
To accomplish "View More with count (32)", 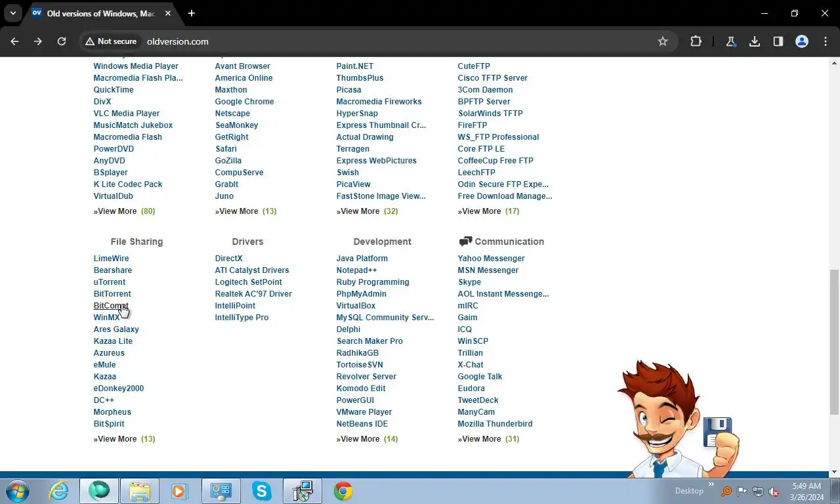I will coord(367,211).
